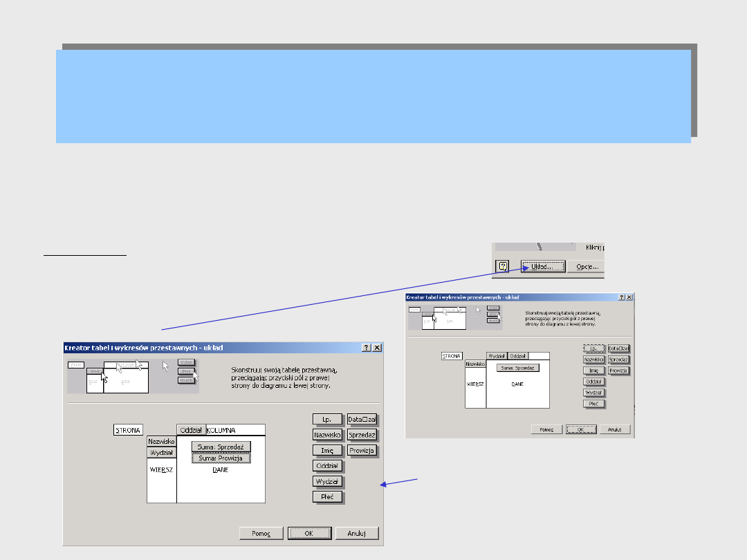
Task: Select the Lp. field button in larger dialog
Action: point(327,419)
